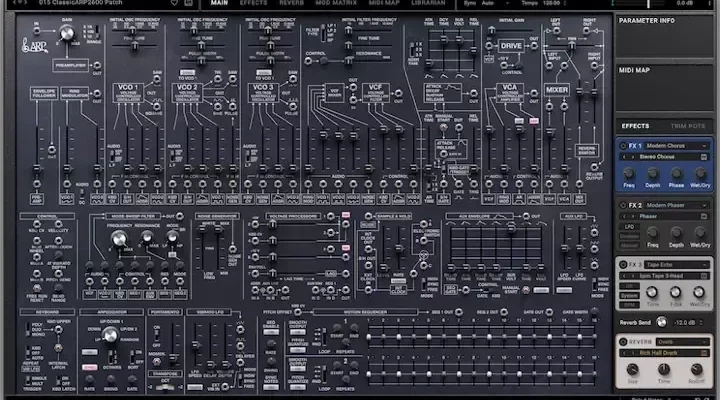Click the save patch icon
This screenshot has width=720, height=400.
tap(188, 3)
